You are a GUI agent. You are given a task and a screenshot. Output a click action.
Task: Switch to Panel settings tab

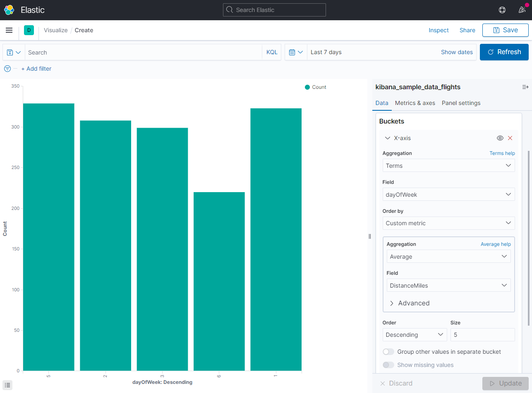[x=461, y=103]
